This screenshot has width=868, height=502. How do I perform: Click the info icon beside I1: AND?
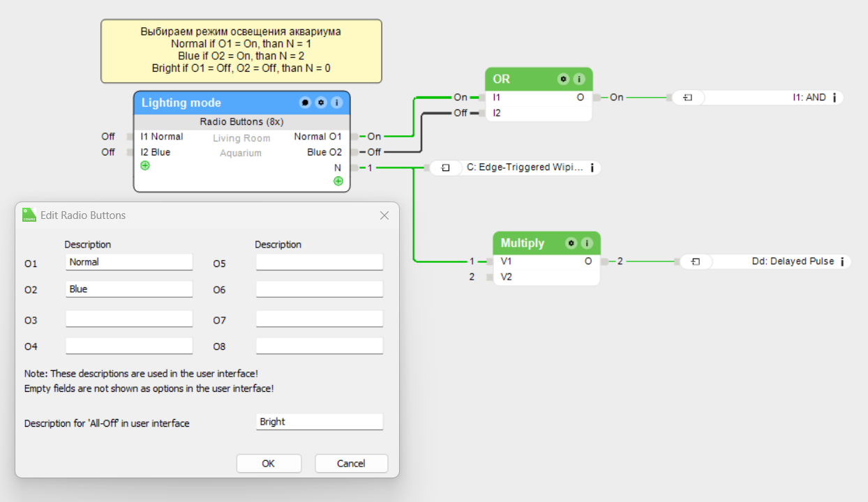click(835, 98)
